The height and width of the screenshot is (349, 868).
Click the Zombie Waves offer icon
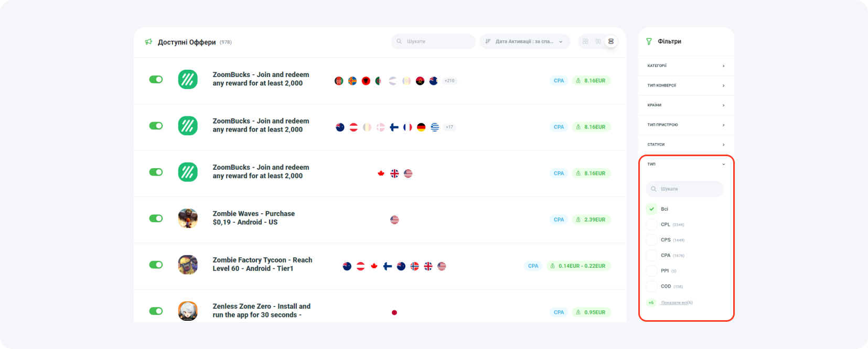pos(188,218)
